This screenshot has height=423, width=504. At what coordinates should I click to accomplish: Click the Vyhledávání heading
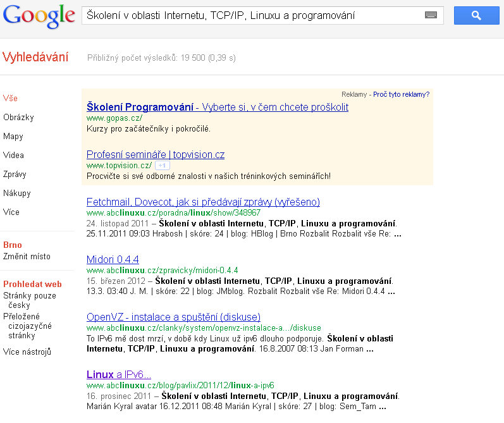[x=35, y=57]
